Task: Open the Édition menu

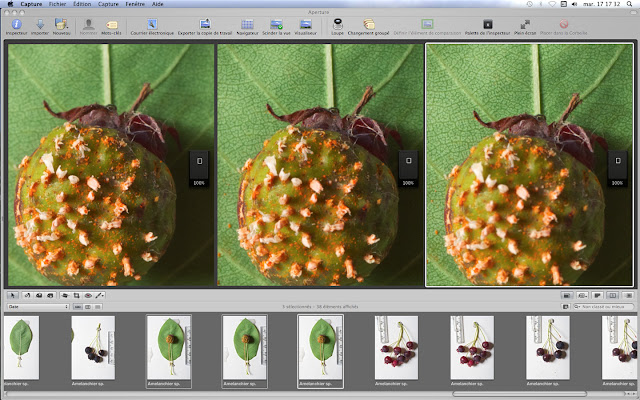Action: click(82, 4)
